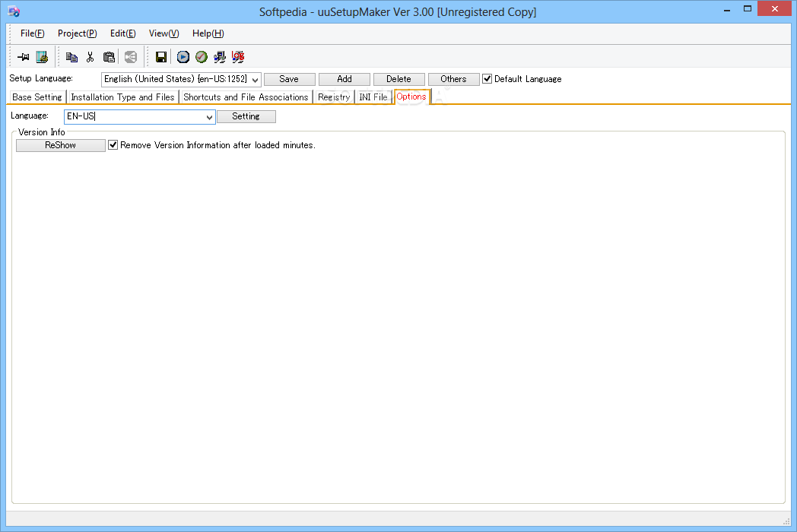
Task: Click the Add language button
Action: pyautogui.click(x=344, y=79)
